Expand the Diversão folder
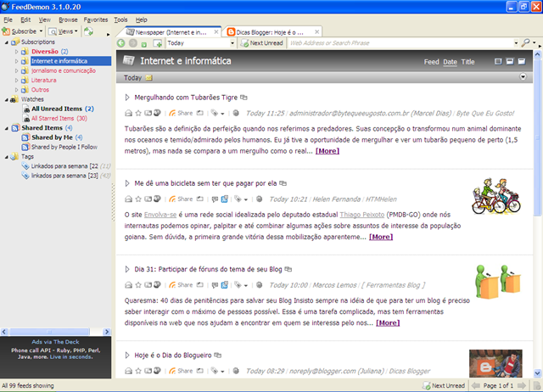Image resolution: width=543 pixels, height=392 pixels. 16,51
